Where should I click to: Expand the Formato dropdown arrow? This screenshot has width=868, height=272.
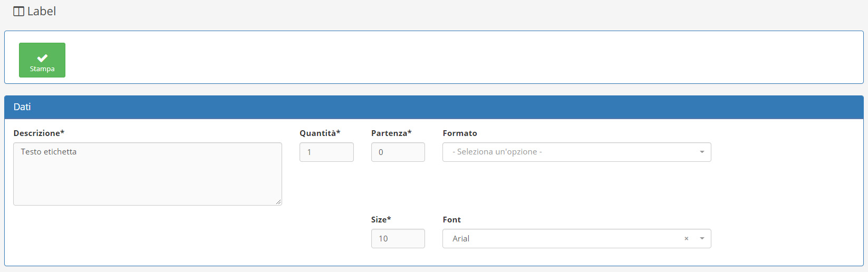(x=702, y=152)
